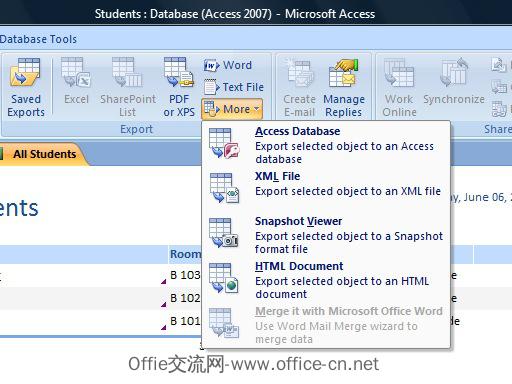Click the B 103 room cell

click(185, 275)
